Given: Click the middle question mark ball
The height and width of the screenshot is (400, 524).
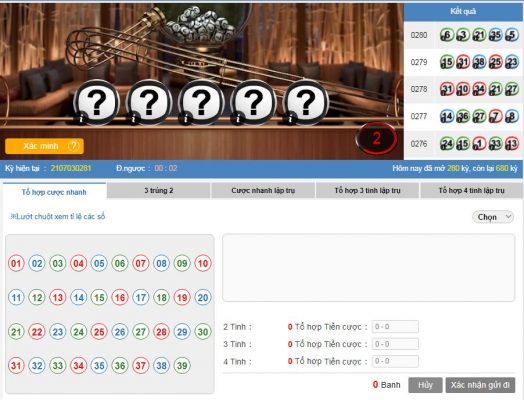Looking at the screenshot, I should 201,102.
